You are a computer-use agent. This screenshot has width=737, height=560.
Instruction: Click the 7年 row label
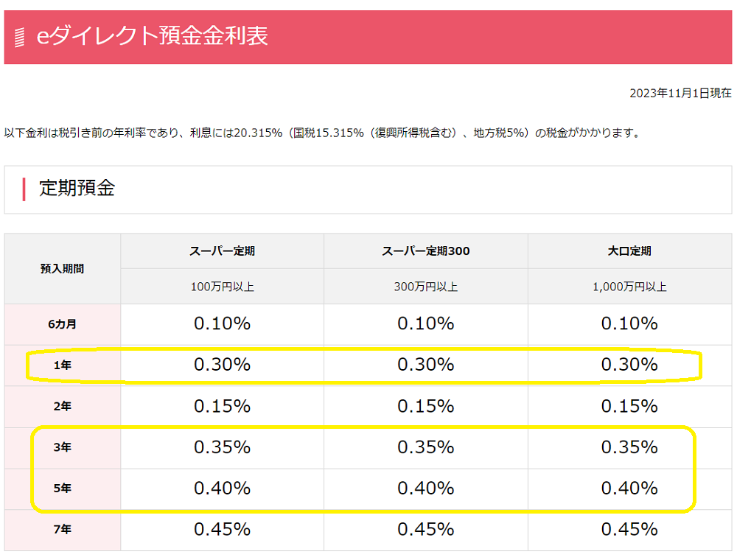pyautogui.click(x=62, y=530)
